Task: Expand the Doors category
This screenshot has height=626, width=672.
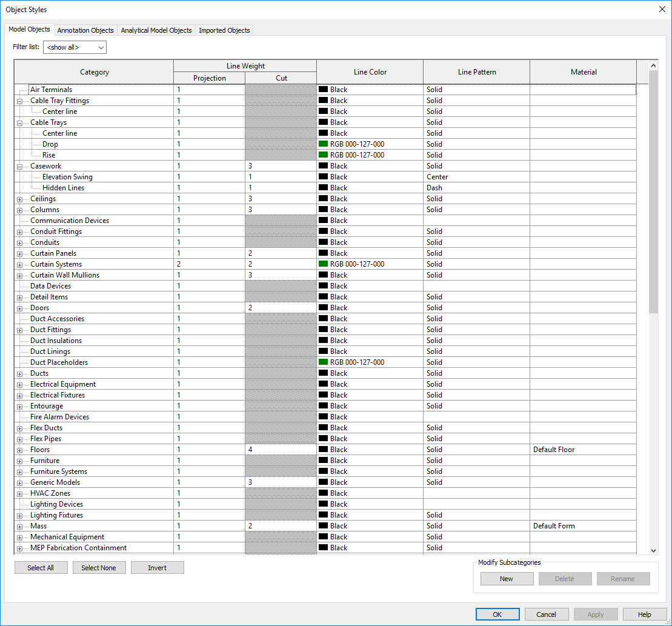Action: (19, 307)
